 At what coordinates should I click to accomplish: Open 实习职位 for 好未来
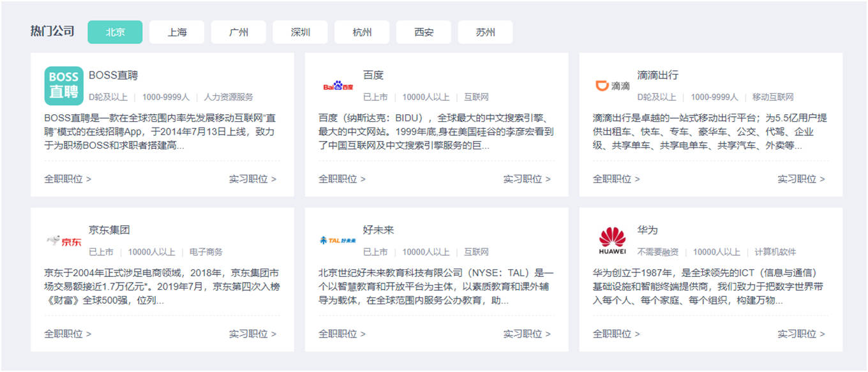[527, 334]
